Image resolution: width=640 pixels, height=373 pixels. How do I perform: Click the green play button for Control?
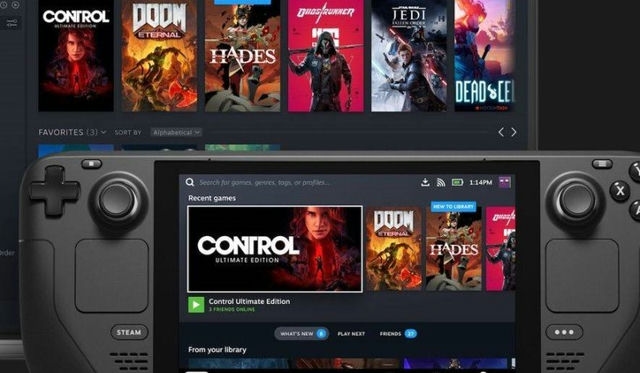196,304
